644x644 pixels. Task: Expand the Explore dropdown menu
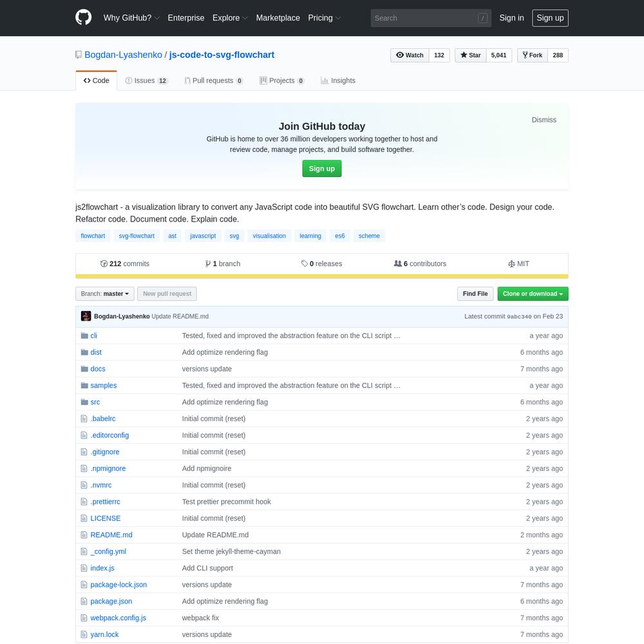coord(230,17)
